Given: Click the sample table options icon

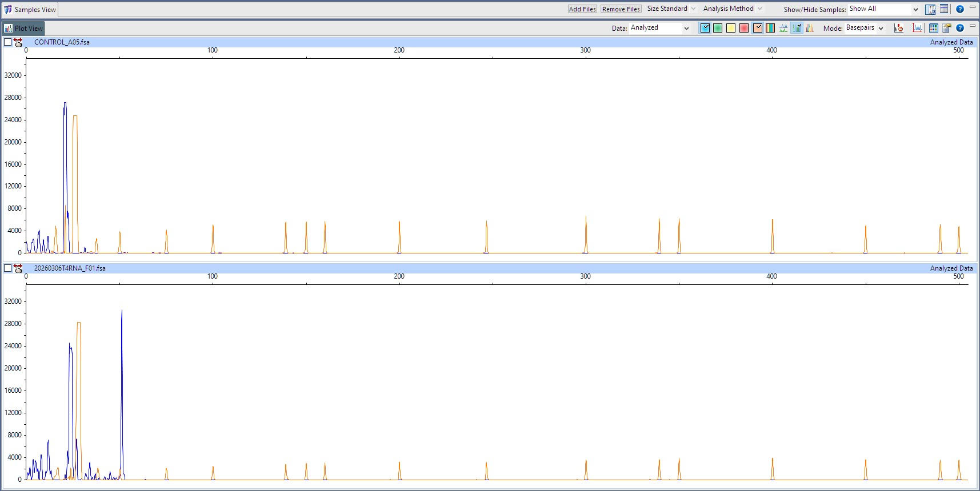Looking at the screenshot, I should [930, 9].
